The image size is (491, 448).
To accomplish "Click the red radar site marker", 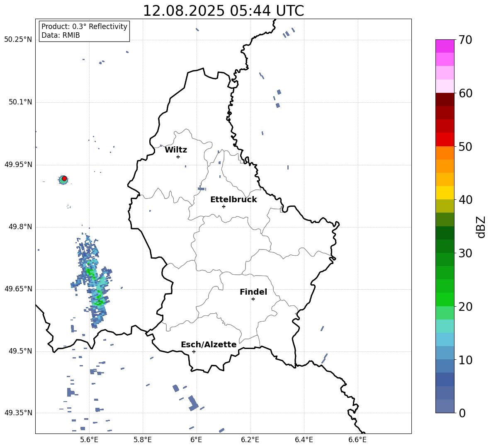I will click(64, 179).
